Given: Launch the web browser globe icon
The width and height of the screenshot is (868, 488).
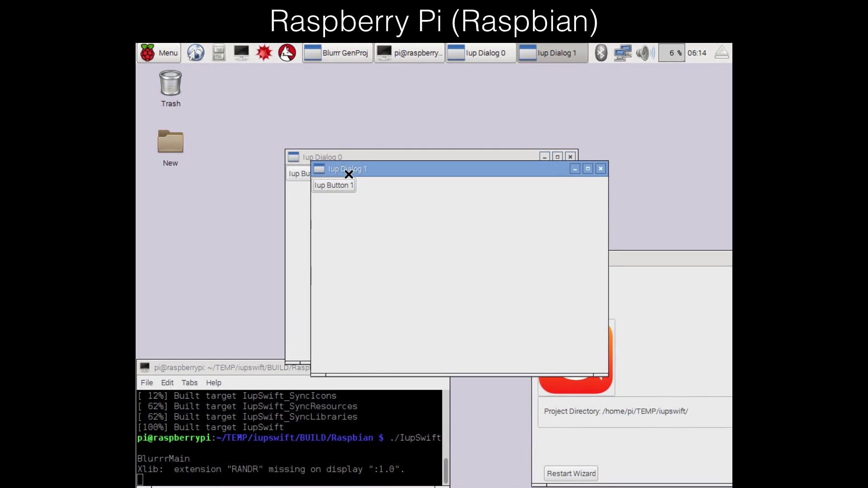Looking at the screenshot, I should (196, 53).
